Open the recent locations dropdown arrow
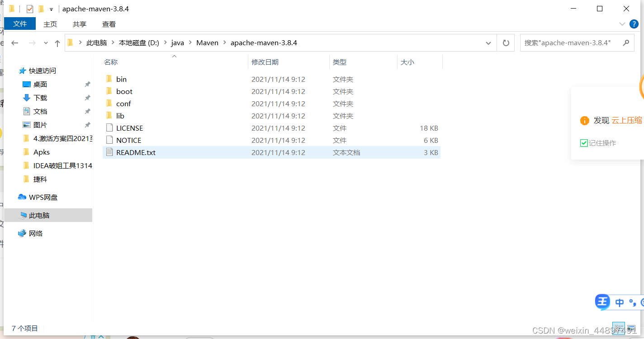 (46, 43)
